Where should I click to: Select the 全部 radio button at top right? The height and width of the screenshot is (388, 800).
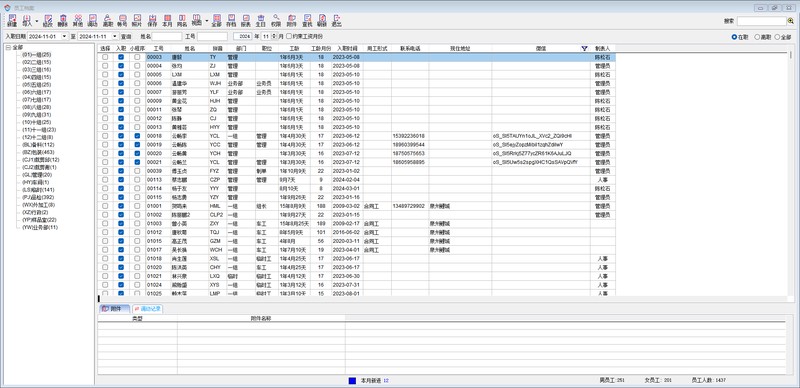[x=777, y=37]
